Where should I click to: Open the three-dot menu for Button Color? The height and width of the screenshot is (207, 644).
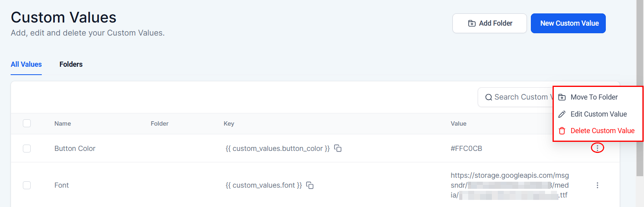(x=597, y=148)
